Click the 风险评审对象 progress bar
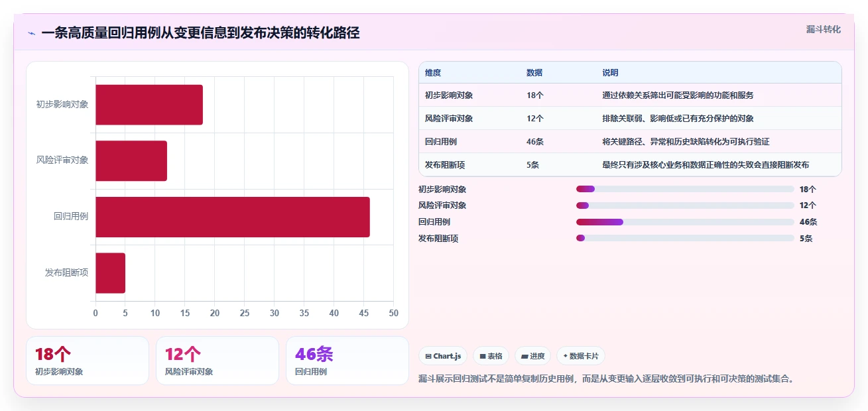 [x=685, y=206]
